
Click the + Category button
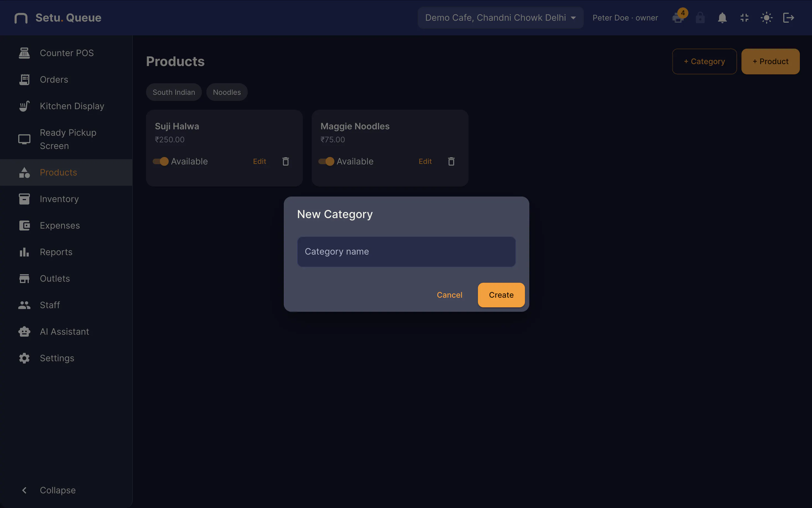pos(704,61)
